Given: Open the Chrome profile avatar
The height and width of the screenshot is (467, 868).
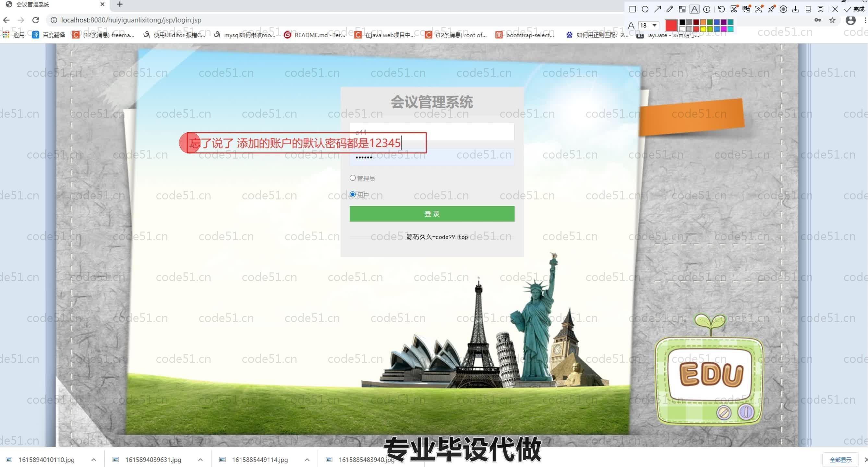Looking at the screenshot, I should (x=850, y=20).
